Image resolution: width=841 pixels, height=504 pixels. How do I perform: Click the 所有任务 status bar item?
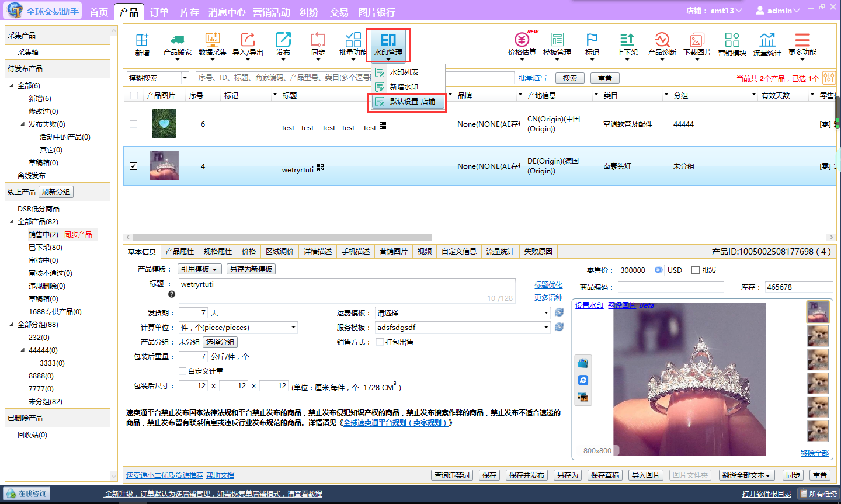click(x=818, y=493)
